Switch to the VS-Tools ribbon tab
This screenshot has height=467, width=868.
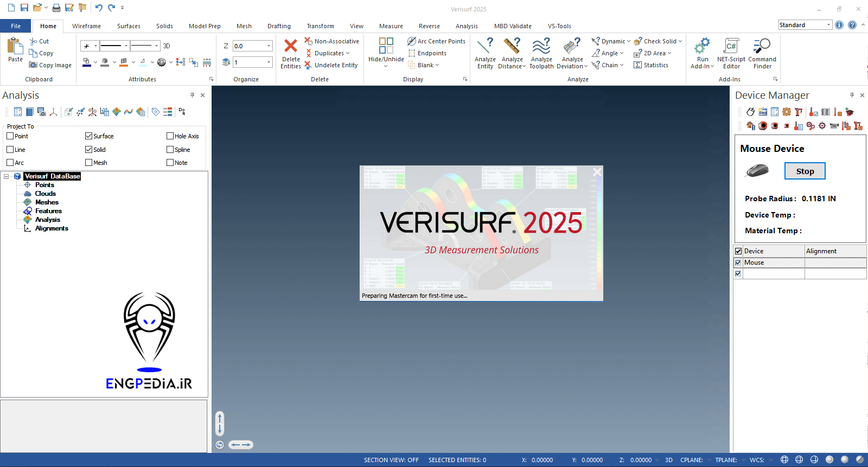click(x=559, y=26)
